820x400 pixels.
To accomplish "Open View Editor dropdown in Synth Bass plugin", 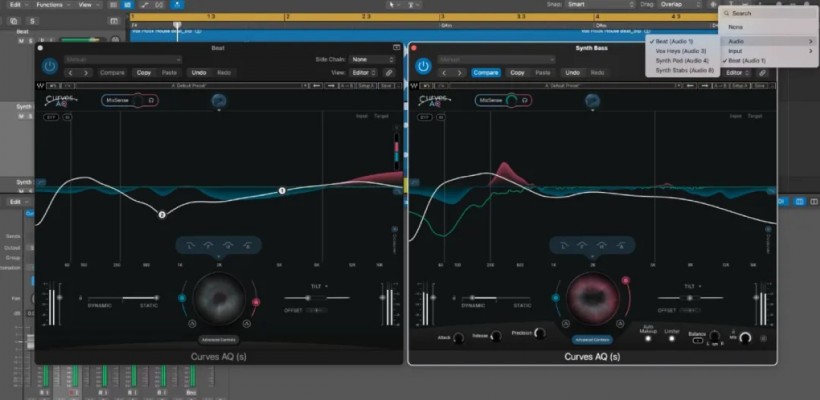I will click(737, 73).
